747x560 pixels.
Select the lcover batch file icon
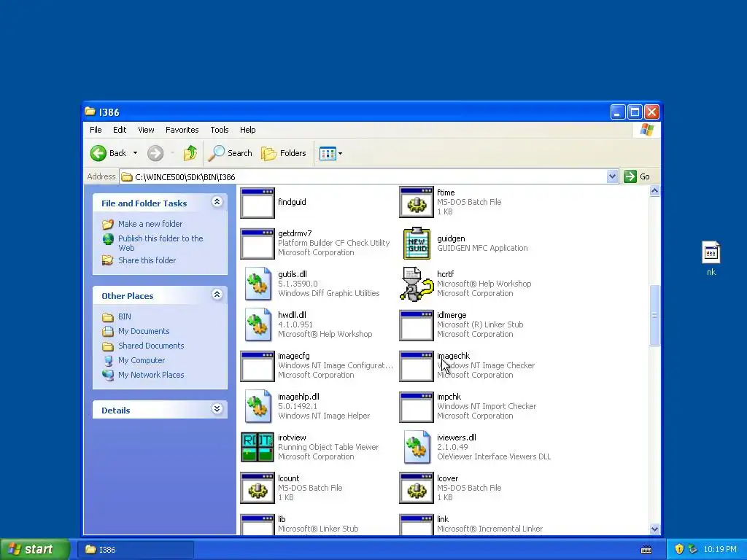tap(417, 488)
